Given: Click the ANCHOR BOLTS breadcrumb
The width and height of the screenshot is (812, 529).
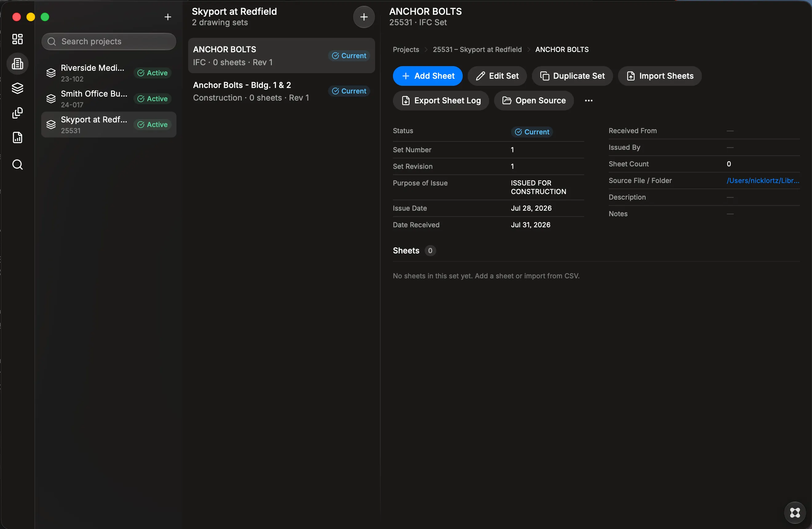Looking at the screenshot, I should coord(562,50).
